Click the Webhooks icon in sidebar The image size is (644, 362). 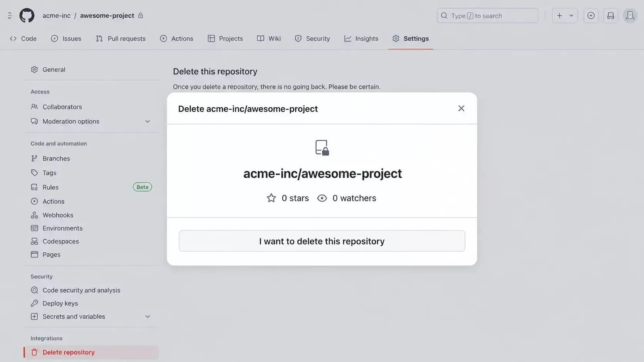pyautogui.click(x=34, y=215)
